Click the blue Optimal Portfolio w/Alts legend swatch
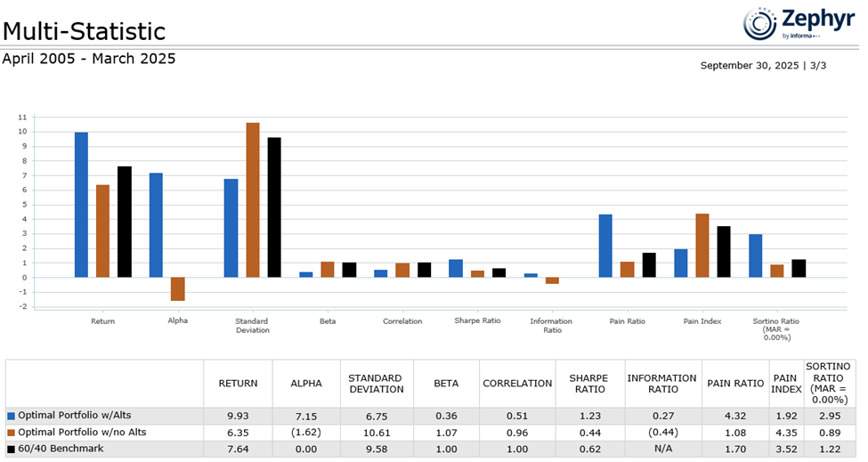The height and width of the screenshot is (462, 868). point(11,416)
